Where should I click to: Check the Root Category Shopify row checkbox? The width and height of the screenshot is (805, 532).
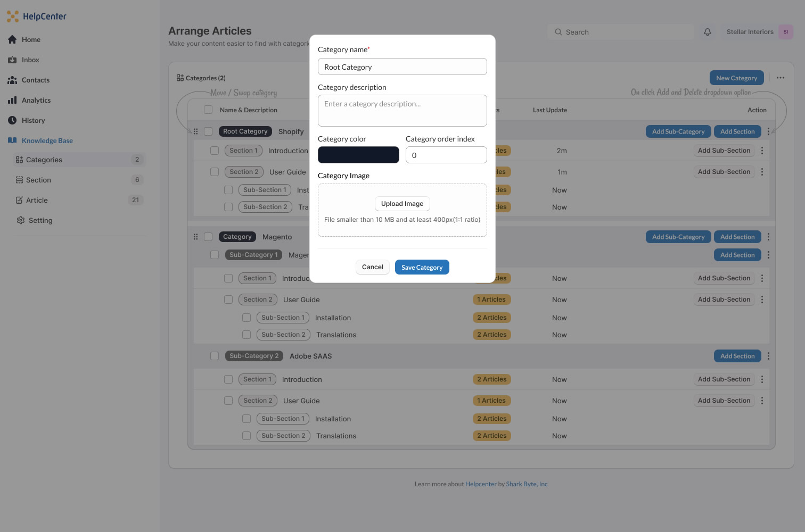[x=208, y=131]
